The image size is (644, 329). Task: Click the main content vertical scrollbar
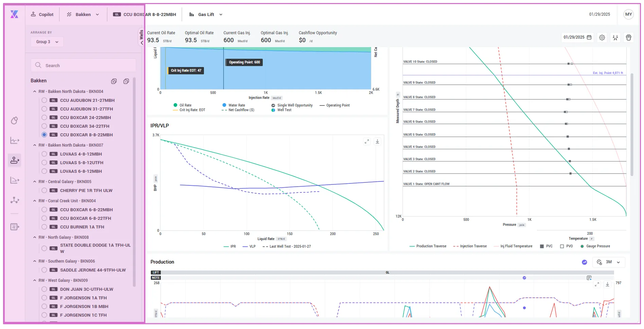632,124
